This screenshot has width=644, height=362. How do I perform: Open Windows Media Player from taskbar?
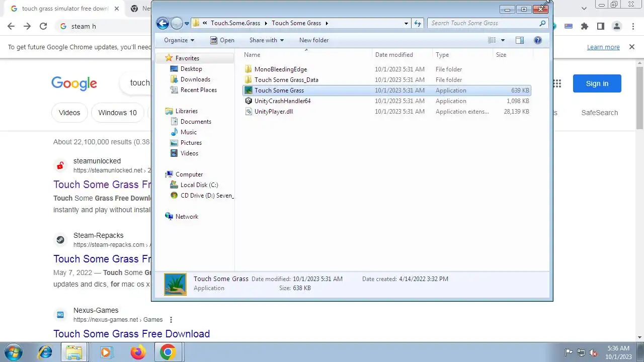coord(106,352)
